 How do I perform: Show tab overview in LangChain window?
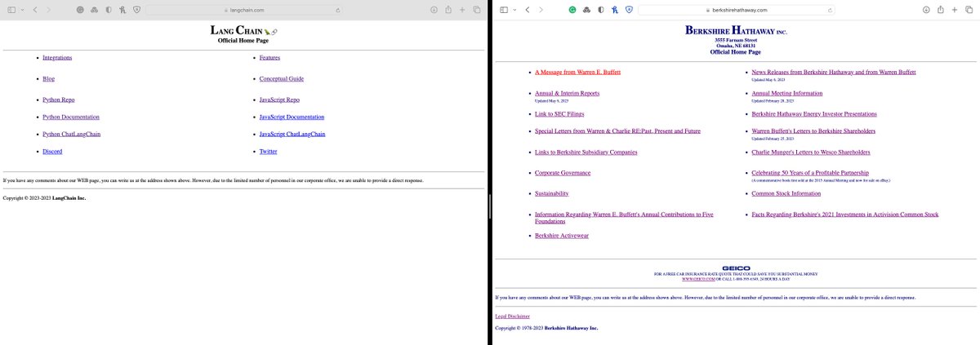click(x=476, y=10)
